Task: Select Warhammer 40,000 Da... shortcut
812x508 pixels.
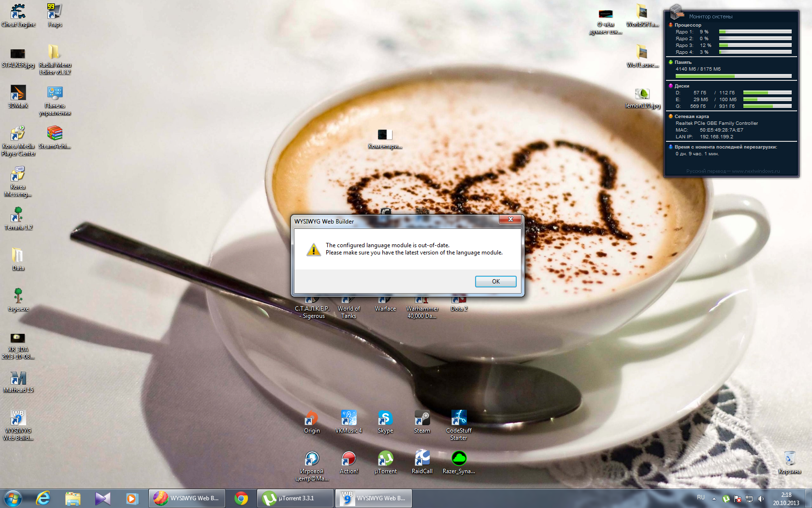Action: [422, 308]
